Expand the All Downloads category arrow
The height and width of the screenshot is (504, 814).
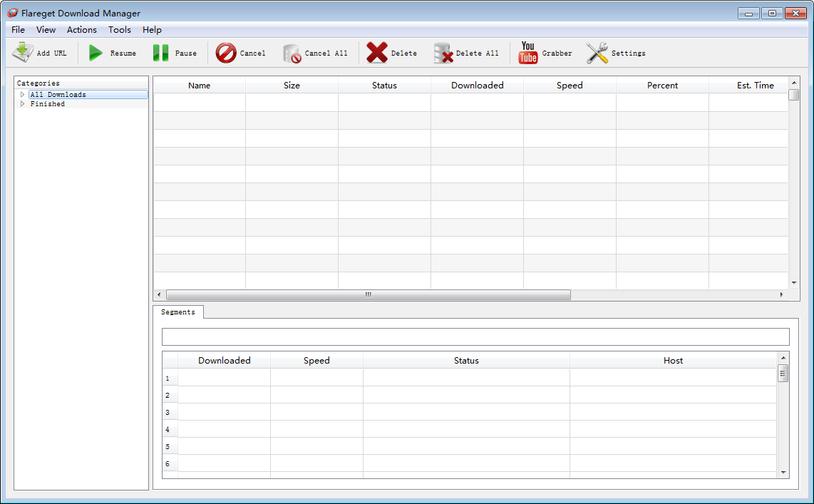(22, 95)
